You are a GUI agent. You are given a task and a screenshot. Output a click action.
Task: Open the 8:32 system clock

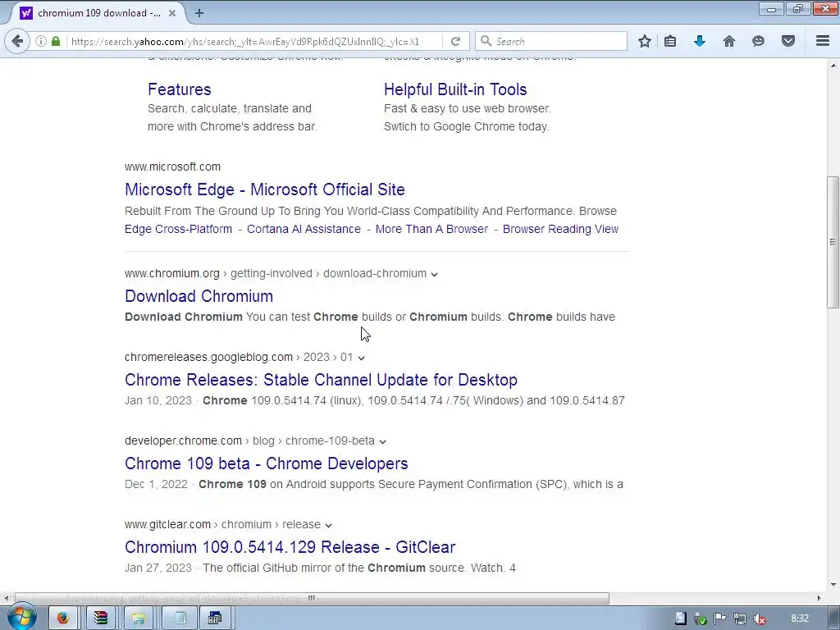(800, 619)
